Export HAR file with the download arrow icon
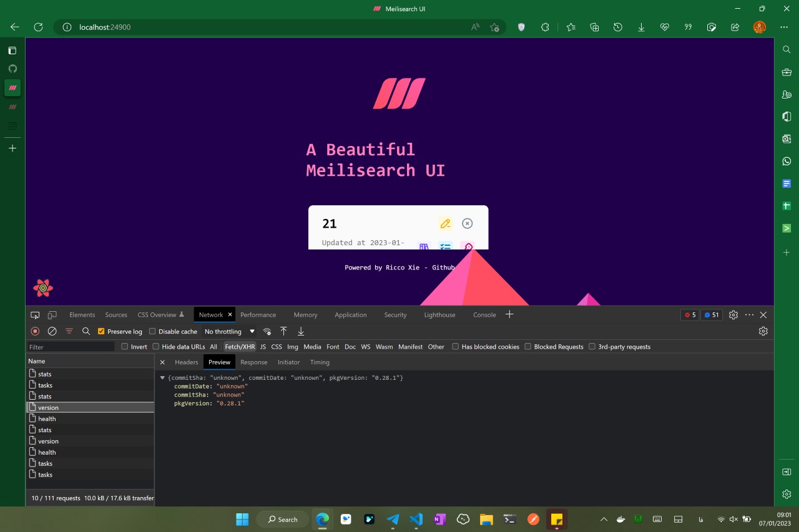 point(300,331)
